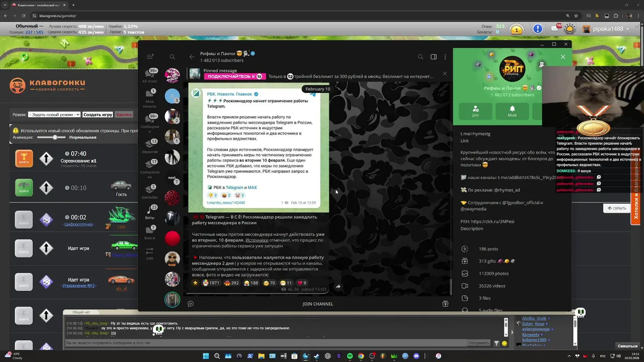Go back with the arrow beside channel title
Viewport: 644px width, 362px height.
coord(192,57)
